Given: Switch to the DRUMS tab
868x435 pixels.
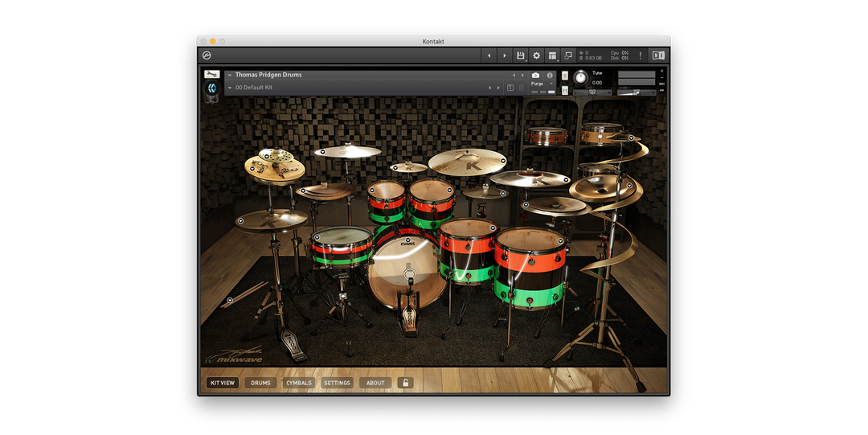Looking at the screenshot, I should coord(260,383).
